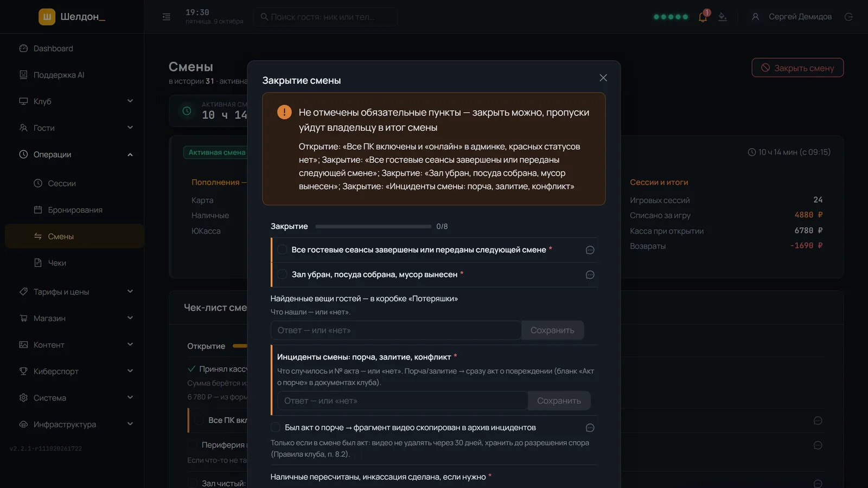
Task: Open comment icon for damage act item
Action: tap(590, 428)
